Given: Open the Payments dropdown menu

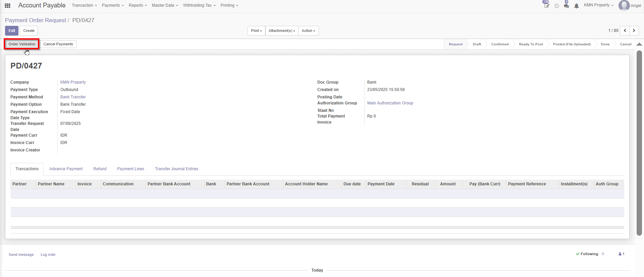Looking at the screenshot, I should (113, 5).
